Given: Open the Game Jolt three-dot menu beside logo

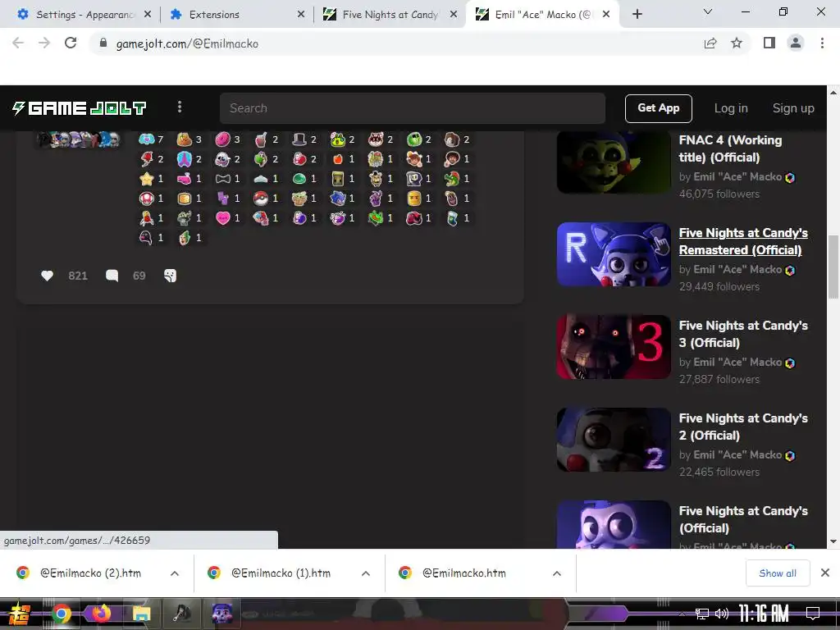Looking at the screenshot, I should click(180, 107).
